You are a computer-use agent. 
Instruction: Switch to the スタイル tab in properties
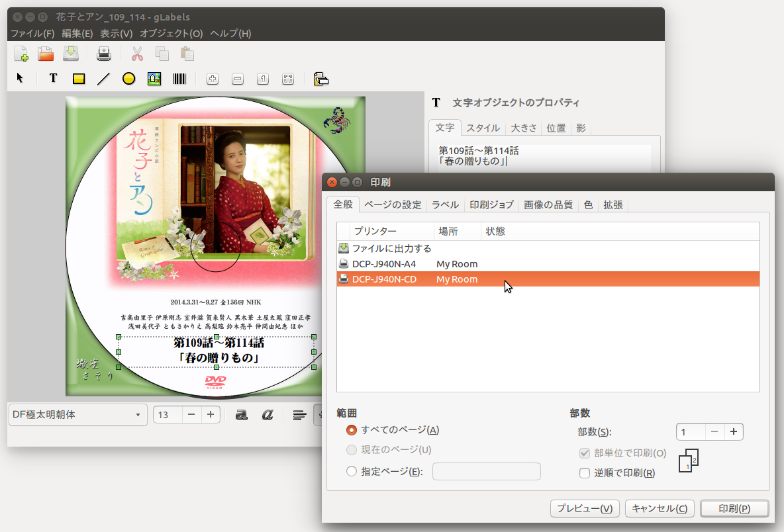[x=483, y=128]
